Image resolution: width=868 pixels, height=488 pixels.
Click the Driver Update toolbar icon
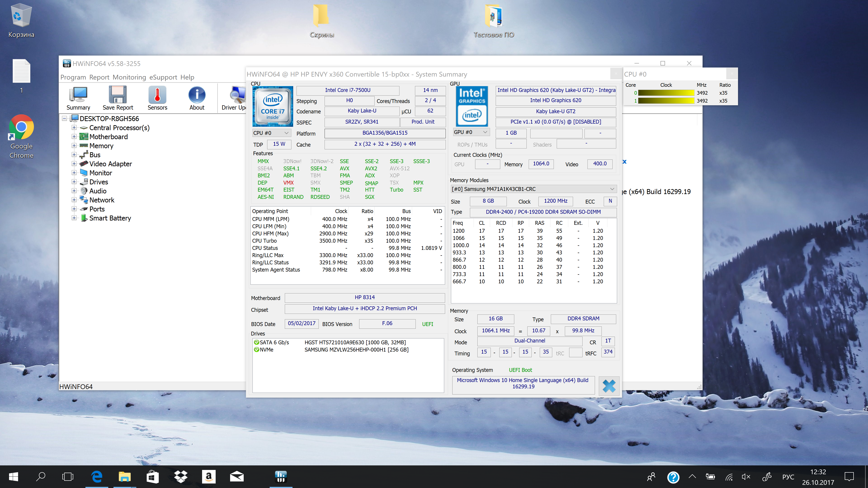click(x=234, y=98)
